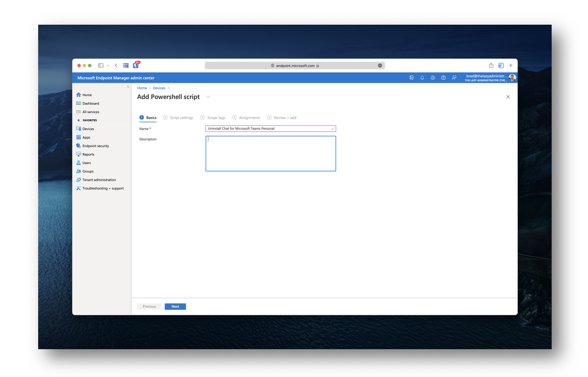This screenshot has width=588, height=377.
Task: Click the Devices breadcrumb link
Action: (x=159, y=88)
